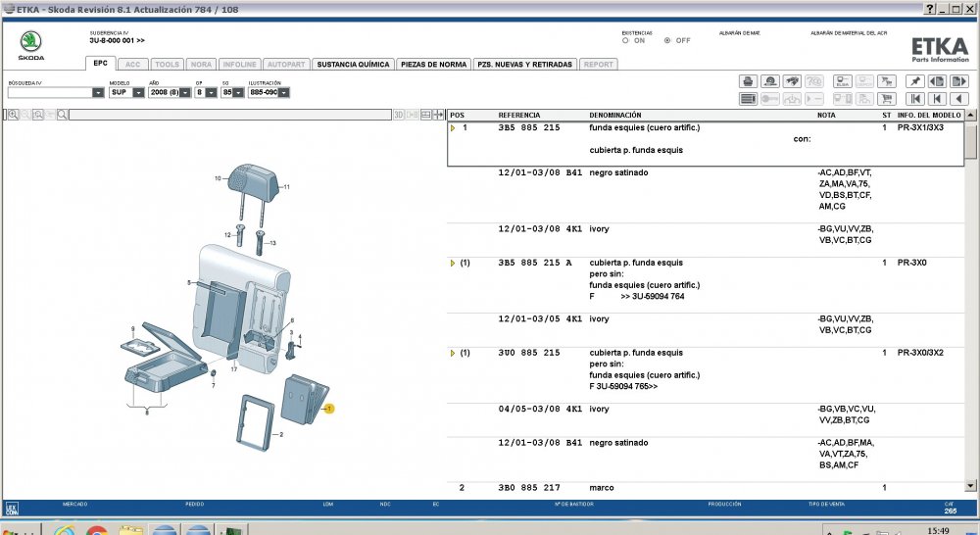Open Chrome from the taskbar
980x535 pixels.
(97, 531)
